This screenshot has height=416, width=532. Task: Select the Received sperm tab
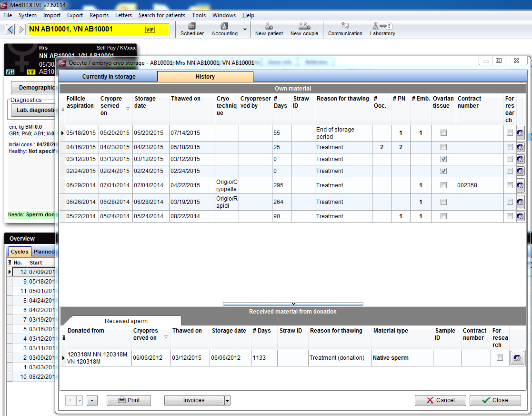[126, 321]
